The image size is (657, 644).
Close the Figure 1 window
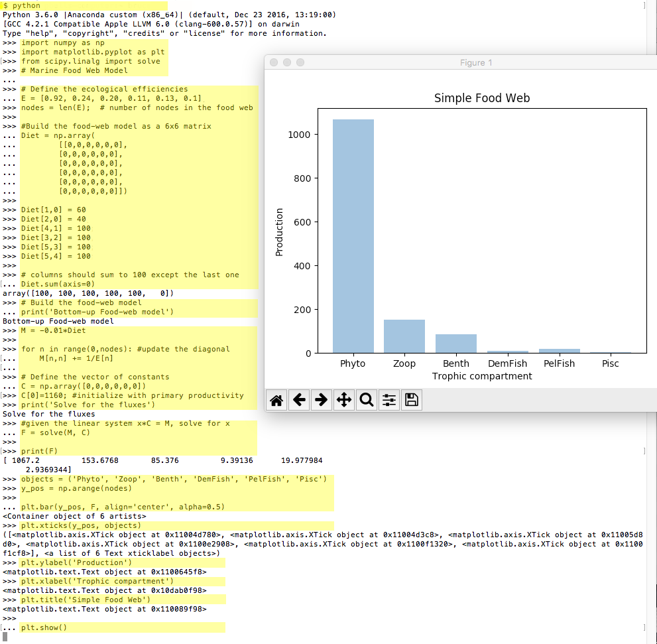tap(274, 62)
